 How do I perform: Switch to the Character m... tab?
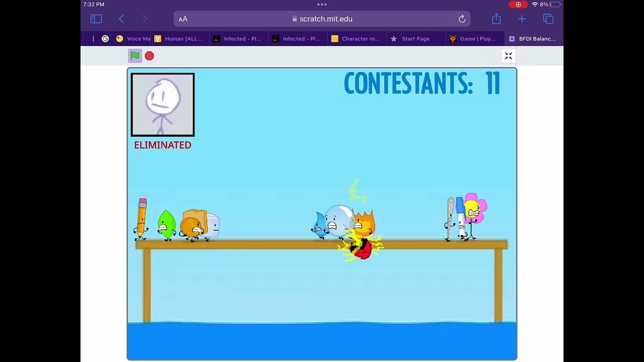coord(356,39)
